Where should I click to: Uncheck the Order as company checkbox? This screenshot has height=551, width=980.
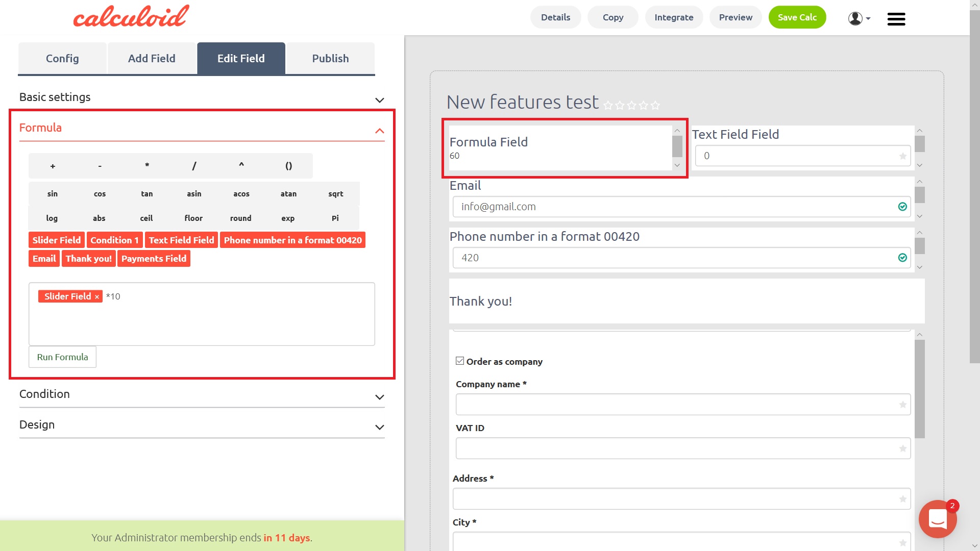[460, 361]
